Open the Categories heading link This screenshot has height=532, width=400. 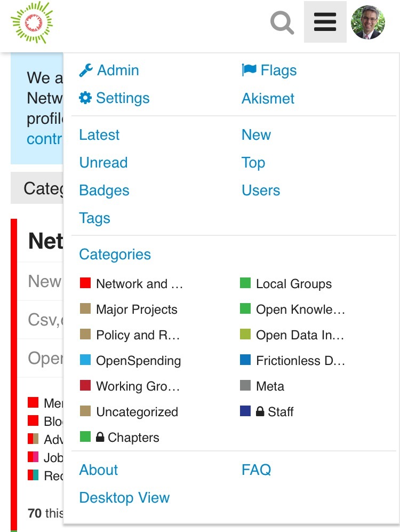click(x=115, y=255)
